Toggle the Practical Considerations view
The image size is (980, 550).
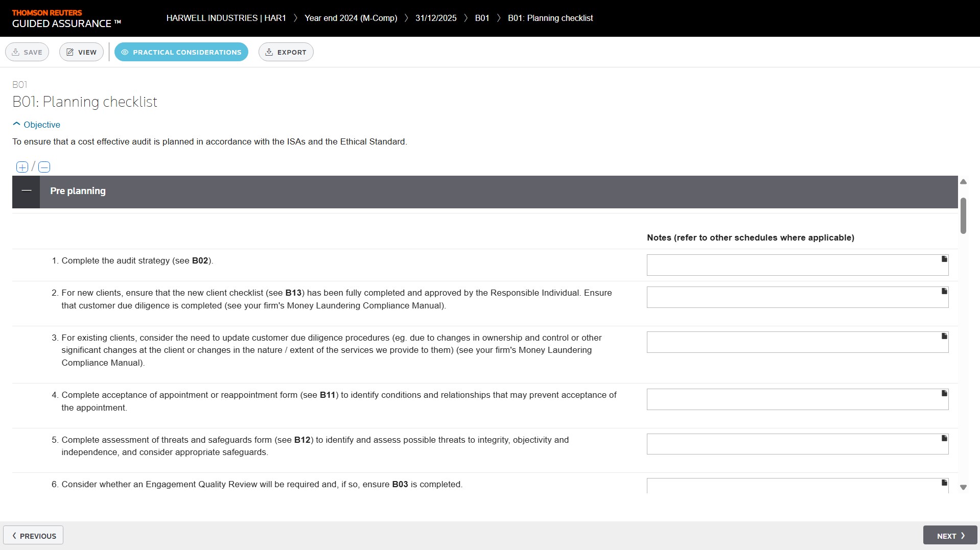coord(181,52)
